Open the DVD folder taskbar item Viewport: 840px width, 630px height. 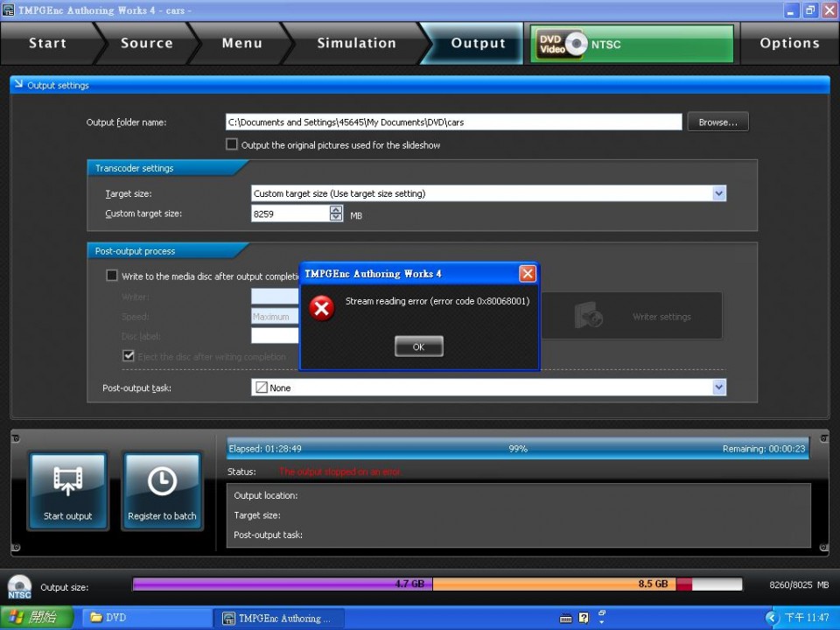[x=146, y=618]
